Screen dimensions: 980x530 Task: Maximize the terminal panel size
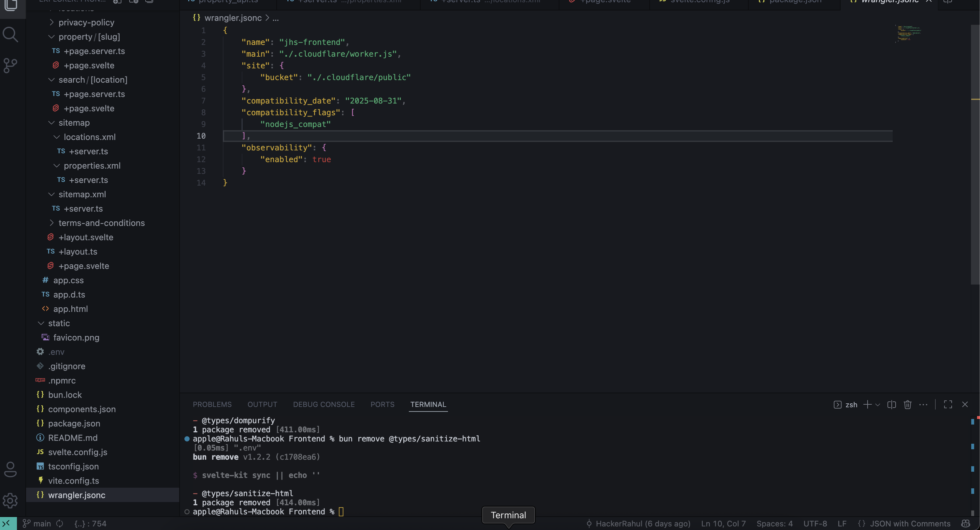pos(948,405)
